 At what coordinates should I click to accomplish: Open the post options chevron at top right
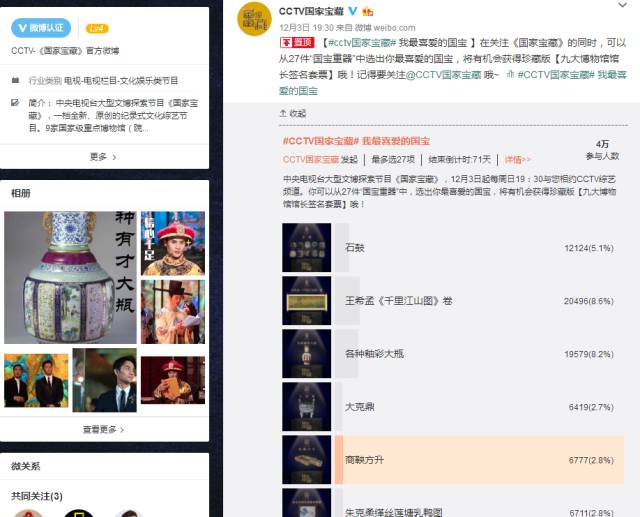pyautogui.click(x=622, y=5)
